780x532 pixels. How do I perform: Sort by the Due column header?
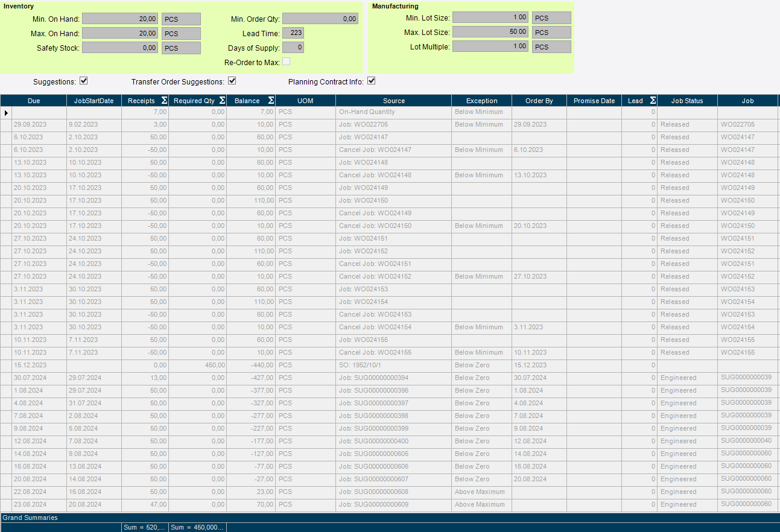click(x=34, y=101)
